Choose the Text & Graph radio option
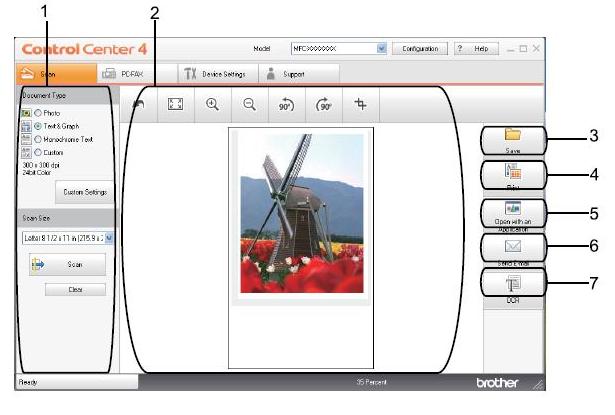Viewport: 615px width, 415px height. tap(39, 128)
